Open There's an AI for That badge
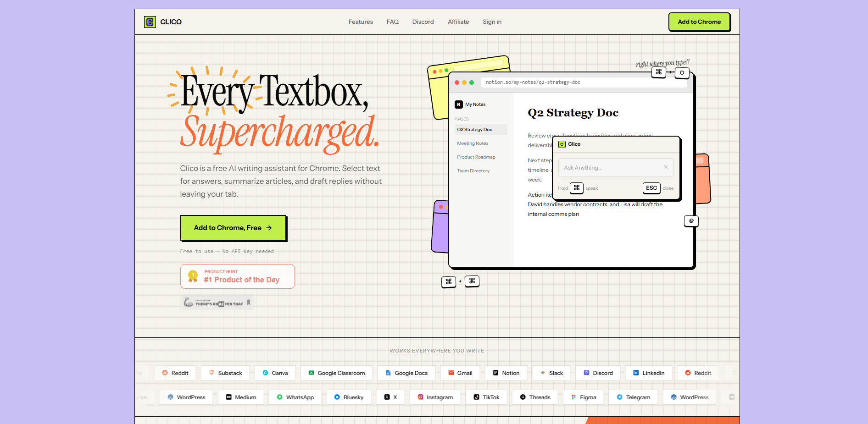 [x=217, y=303]
